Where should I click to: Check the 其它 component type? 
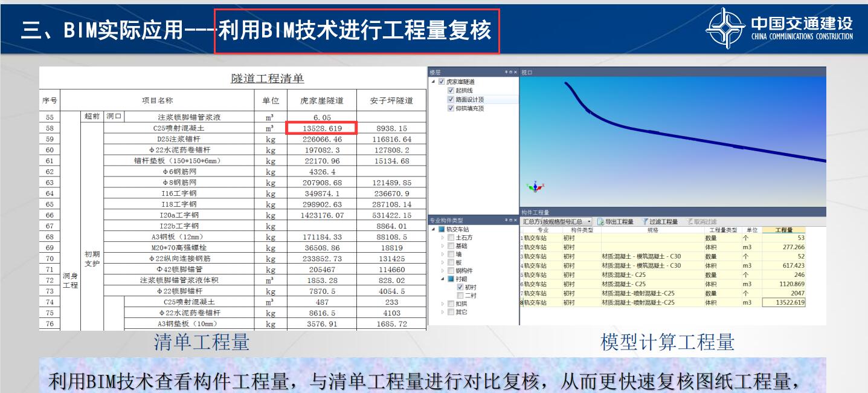pos(451,312)
